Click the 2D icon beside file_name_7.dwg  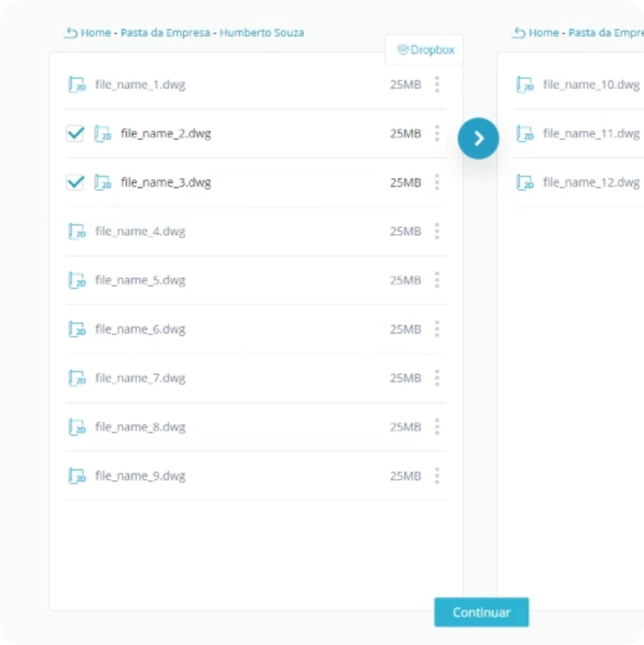(77, 378)
